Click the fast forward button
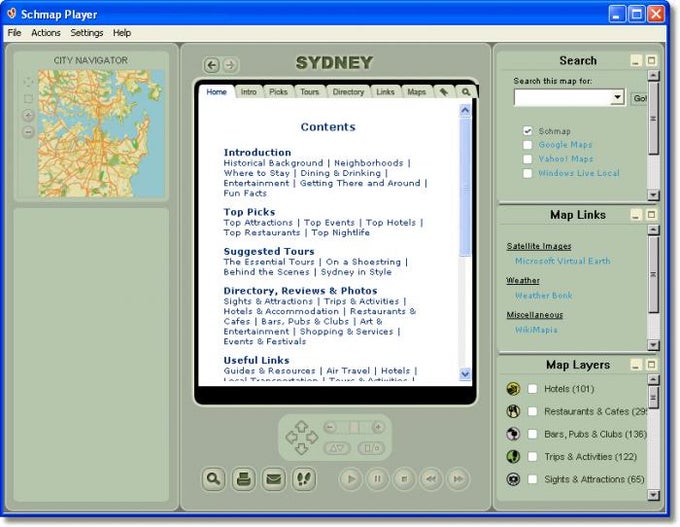This screenshot has height=527, width=680. (458, 479)
